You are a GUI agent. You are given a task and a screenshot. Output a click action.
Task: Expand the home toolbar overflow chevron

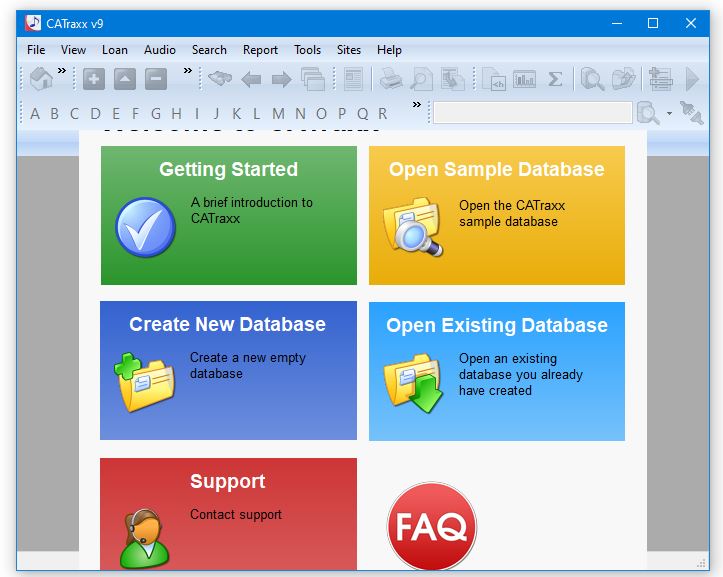62,71
